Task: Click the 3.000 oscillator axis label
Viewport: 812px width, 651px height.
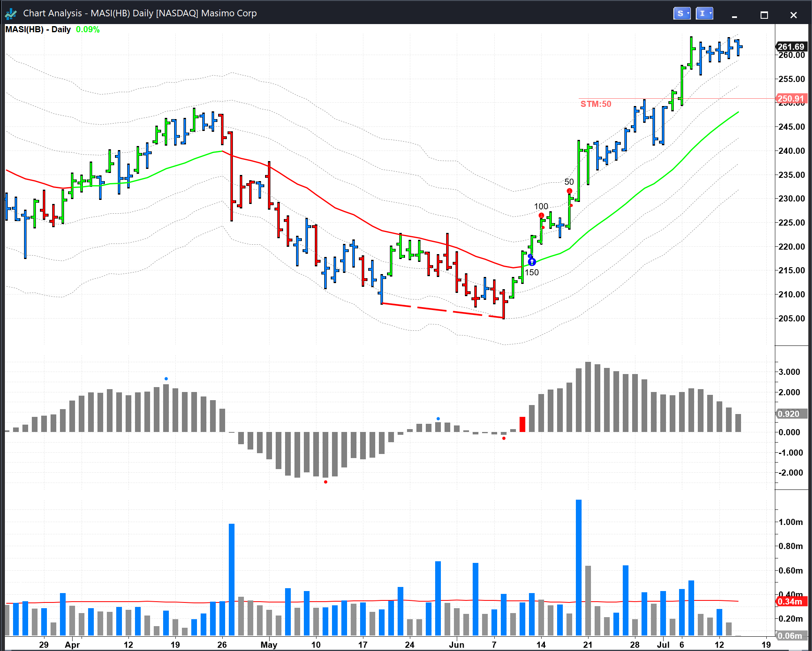Action: pos(789,372)
